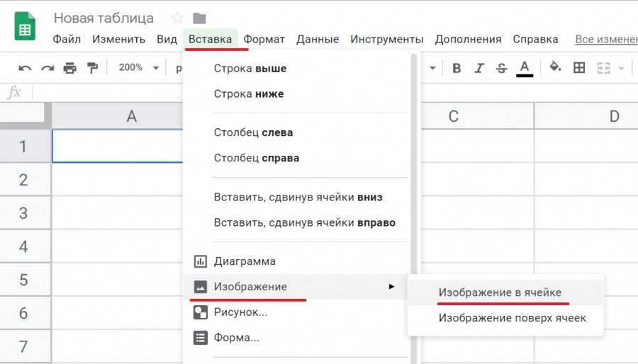The height and width of the screenshot is (364, 638).
Task: Open the text color picker
Action: [x=525, y=68]
